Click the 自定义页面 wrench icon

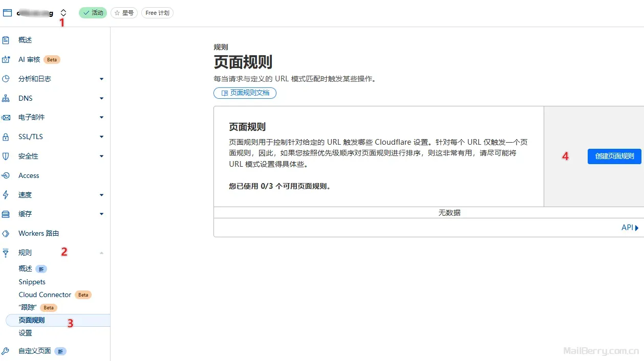pos(6,351)
